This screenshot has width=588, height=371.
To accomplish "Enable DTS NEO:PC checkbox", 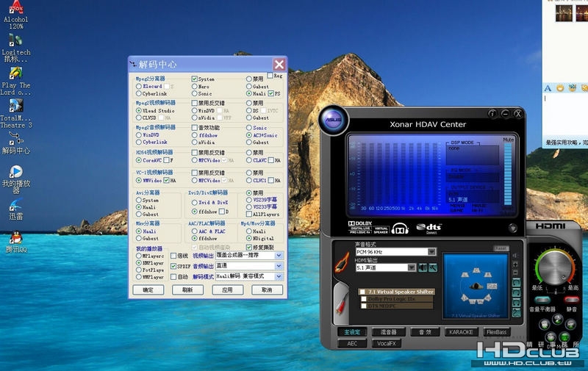I will [x=363, y=306].
